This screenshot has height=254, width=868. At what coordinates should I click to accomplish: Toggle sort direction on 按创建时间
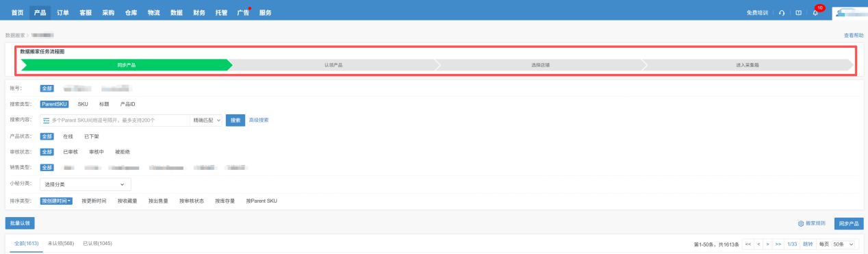click(x=56, y=201)
